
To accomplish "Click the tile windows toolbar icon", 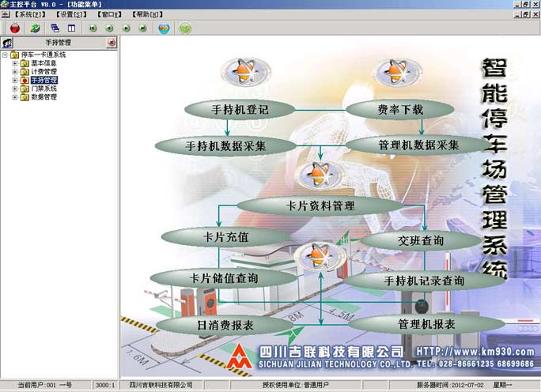I will coord(71,28).
